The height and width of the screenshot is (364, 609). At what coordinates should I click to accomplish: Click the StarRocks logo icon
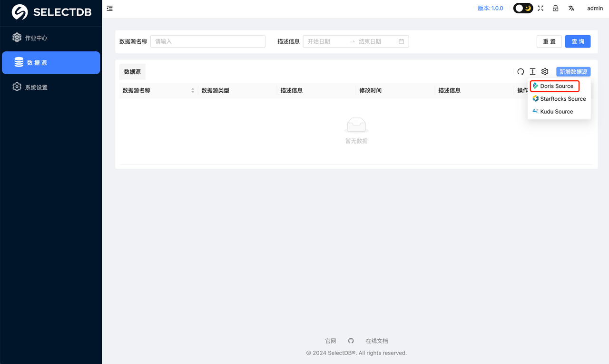535,98
